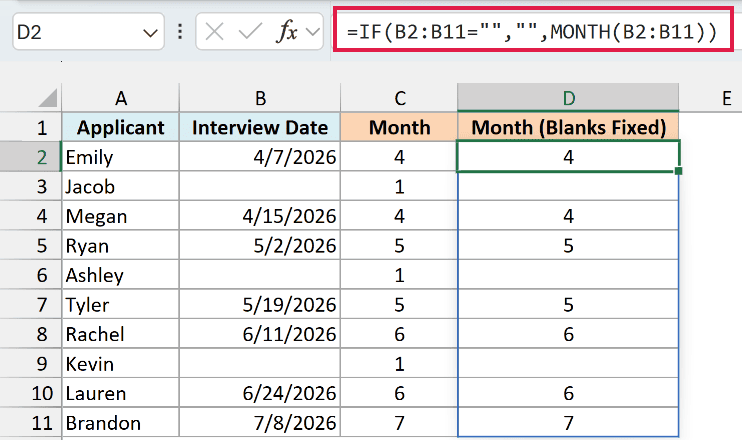Select row 1 header
742x440 pixels.
[x=31, y=127]
